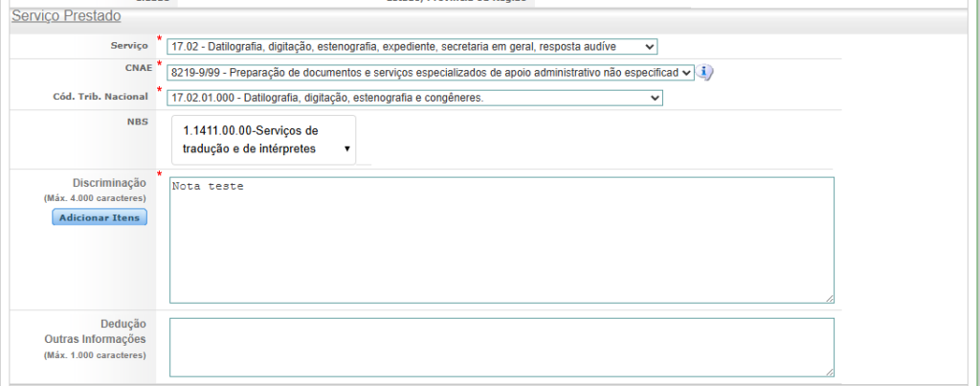Click the Serviço Prestado section heading
The image size is (980, 386).
(66, 17)
